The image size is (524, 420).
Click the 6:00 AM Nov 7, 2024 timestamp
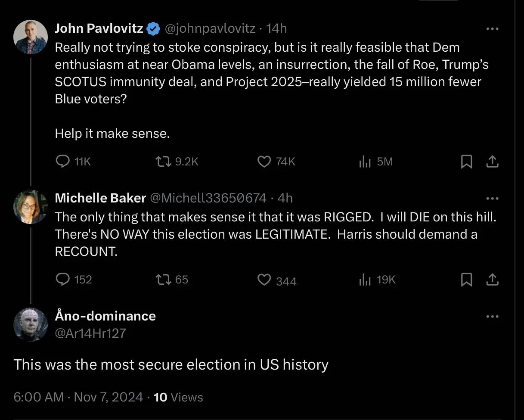tap(78, 397)
